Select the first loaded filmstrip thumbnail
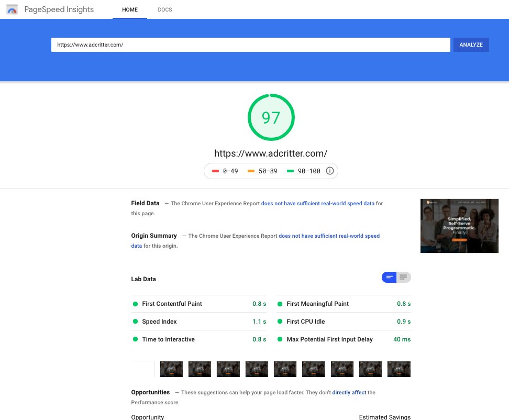 171,369
